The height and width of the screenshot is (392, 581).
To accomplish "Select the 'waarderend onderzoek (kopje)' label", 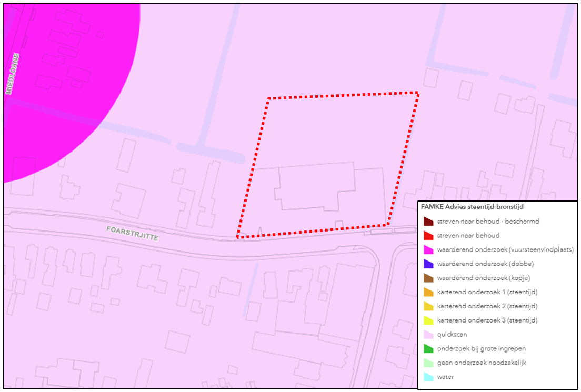I will (x=484, y=278).
